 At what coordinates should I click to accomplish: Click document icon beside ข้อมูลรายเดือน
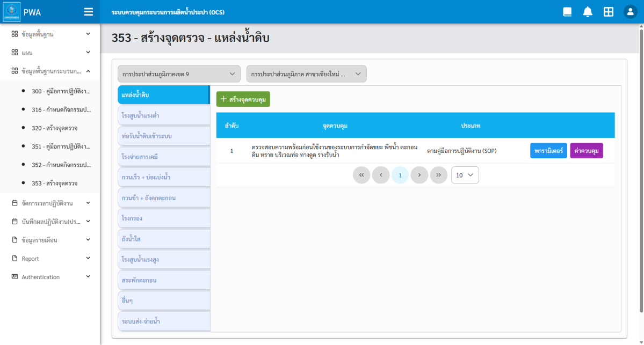click(x=15, y=240)
